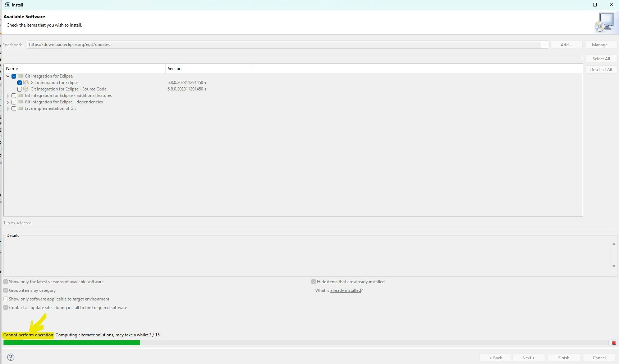Check Git integration for Eclipse - Source Code
This screenshot has width=619, height=364.
(x=20, y=89)
